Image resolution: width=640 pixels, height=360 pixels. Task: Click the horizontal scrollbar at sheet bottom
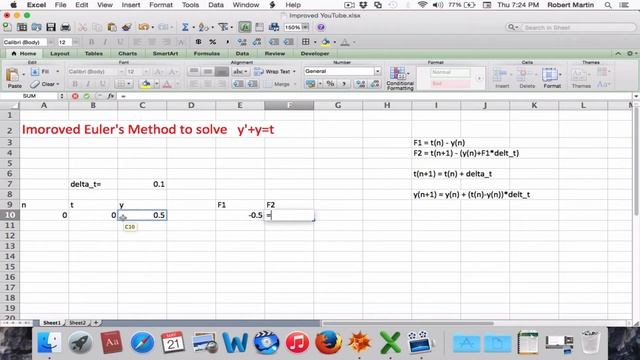408,323
